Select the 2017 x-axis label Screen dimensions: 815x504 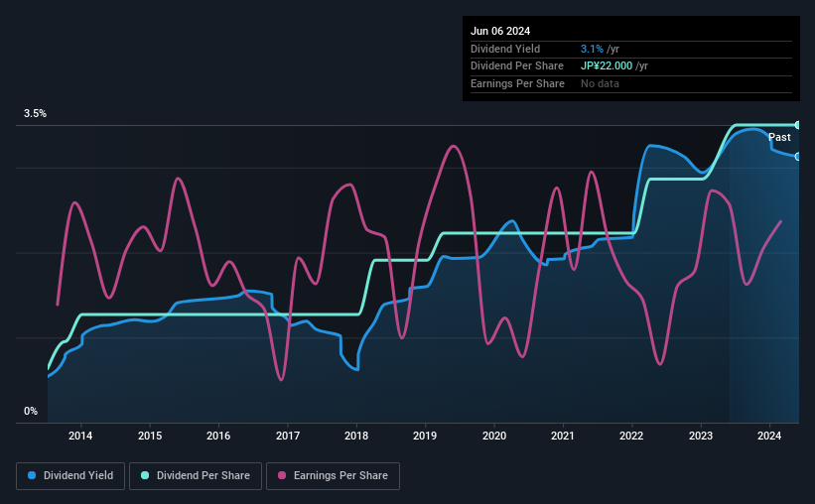288,436
